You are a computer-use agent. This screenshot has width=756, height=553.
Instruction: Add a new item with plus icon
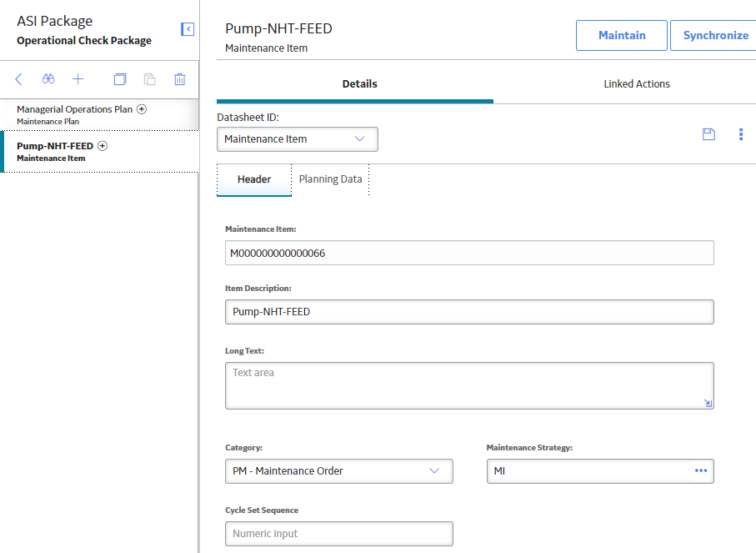(78, 79)
